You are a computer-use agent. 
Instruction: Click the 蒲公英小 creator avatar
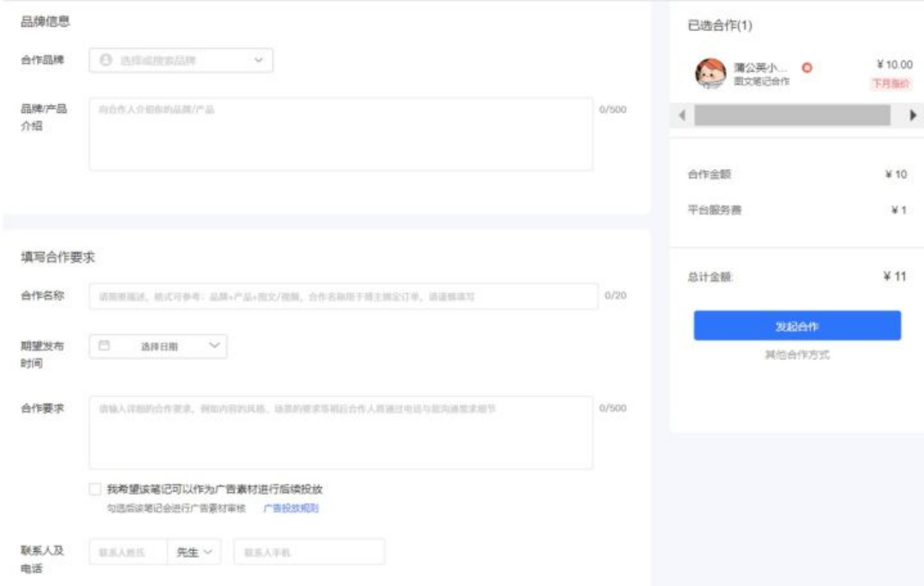(710, 73)
